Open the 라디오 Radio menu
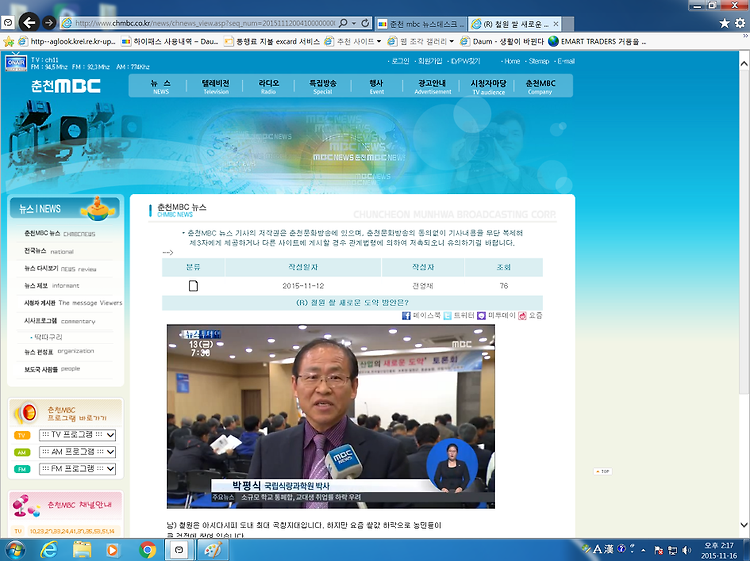 tap(268, 86)
